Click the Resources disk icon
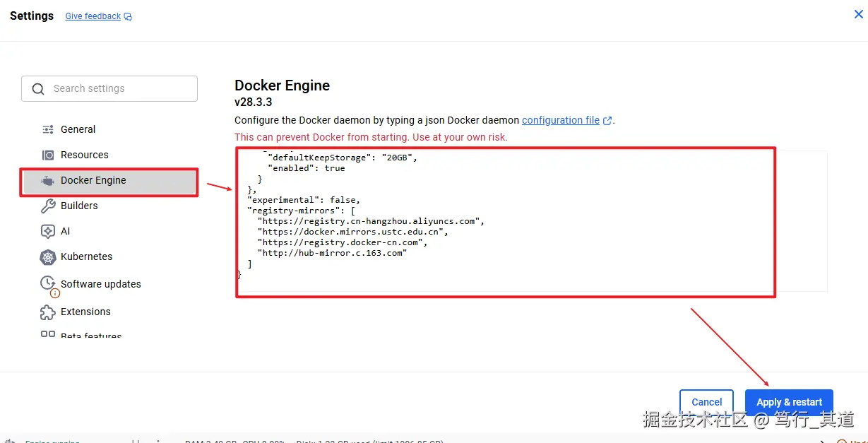Screen dimensions: 868x443 48,155
